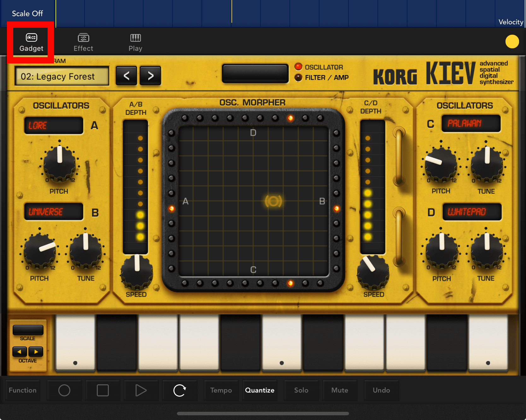The height and width of the screenshot is (420, 526).
Task: Click the lit LED on morpher top edge
Action: [x=290, y=118]
